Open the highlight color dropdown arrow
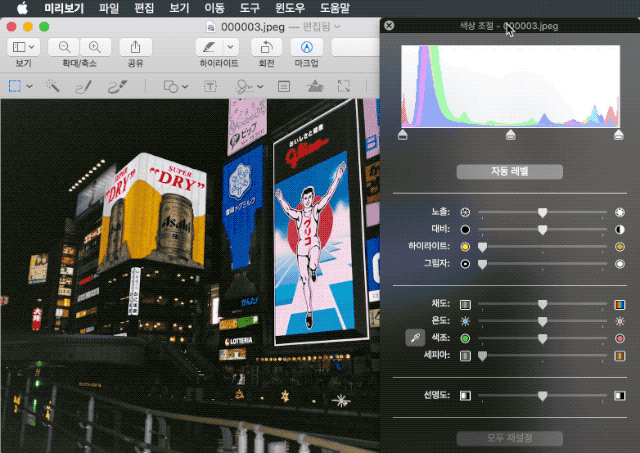640x453 pixels. pyautogui.click(x=231, y=47)
